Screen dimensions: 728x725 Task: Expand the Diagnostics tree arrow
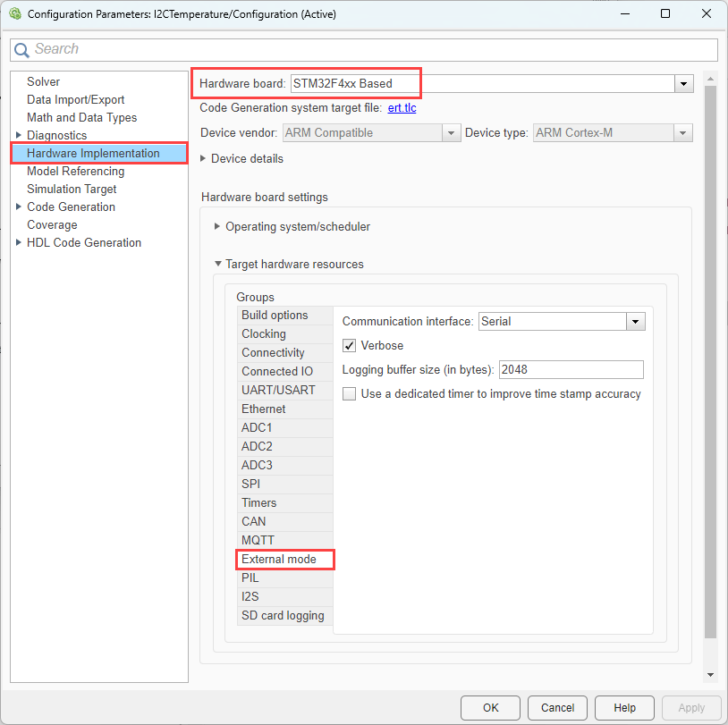pyautogui.click(x=19, y=135)
